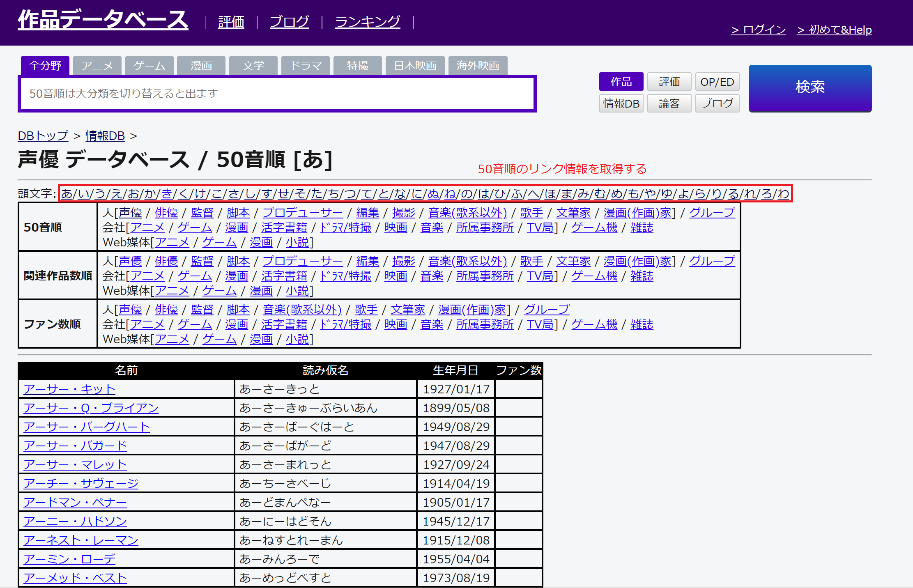Open 歌手 link in 関連作品数順 row
Viewport: 913px width, 588px height.
(532, 261)
